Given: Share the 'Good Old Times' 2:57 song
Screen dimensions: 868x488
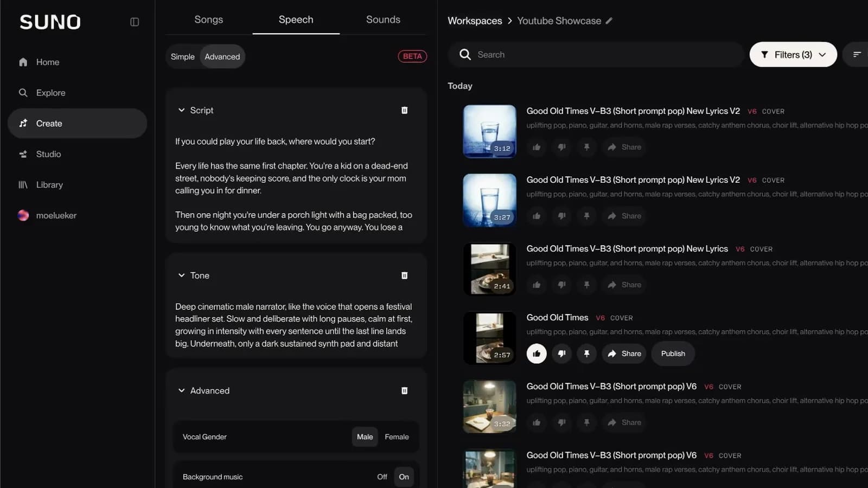Looking at the screenshot, I should [624, 354].
